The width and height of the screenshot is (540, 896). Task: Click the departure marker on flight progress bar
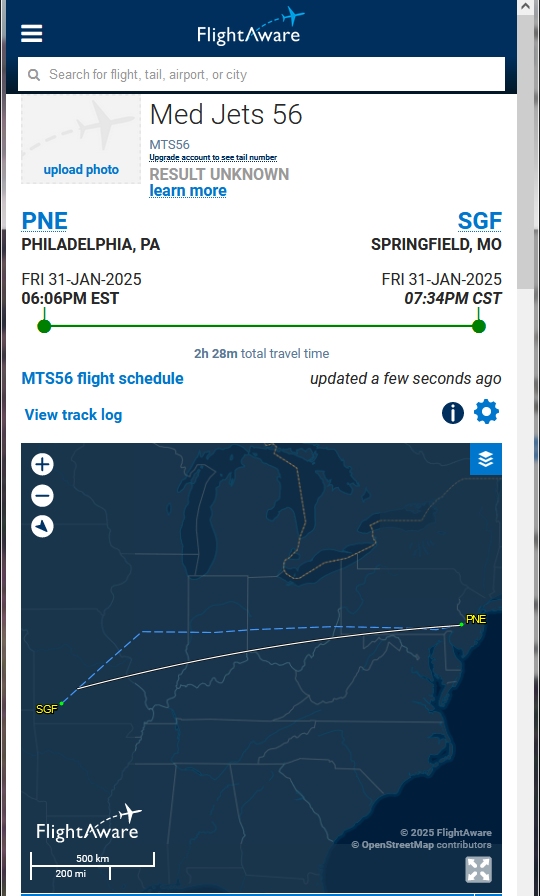click(x=44, y=326)
